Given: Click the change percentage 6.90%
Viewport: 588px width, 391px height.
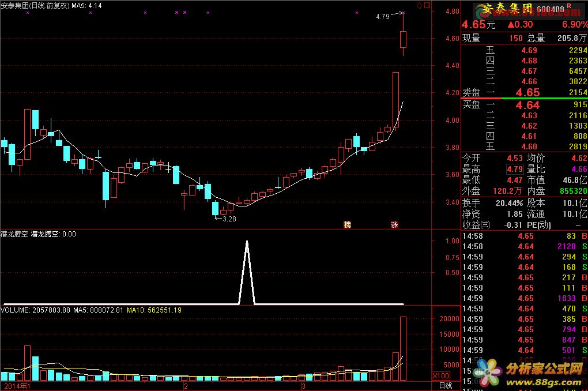Looking at the screenshot, I should coord(575,25).
